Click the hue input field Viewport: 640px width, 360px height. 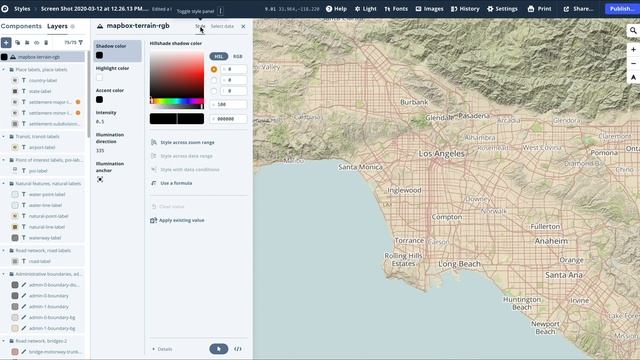click(x=233, y=69)
